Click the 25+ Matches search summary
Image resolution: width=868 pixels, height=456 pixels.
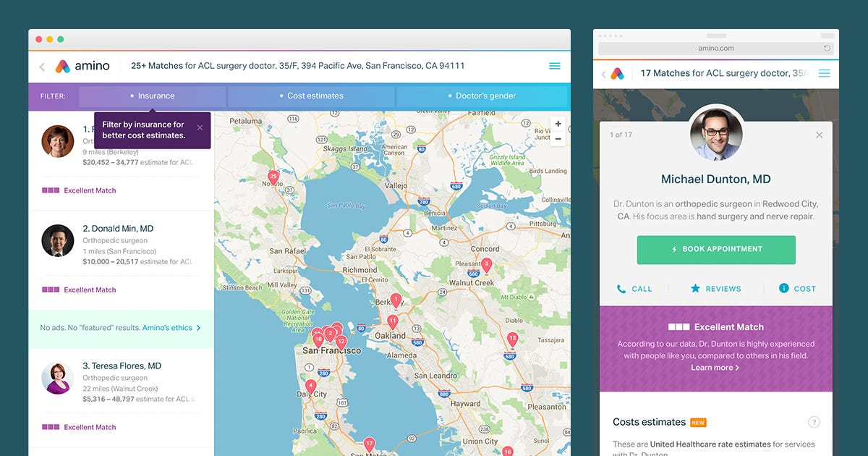(297, 66)
